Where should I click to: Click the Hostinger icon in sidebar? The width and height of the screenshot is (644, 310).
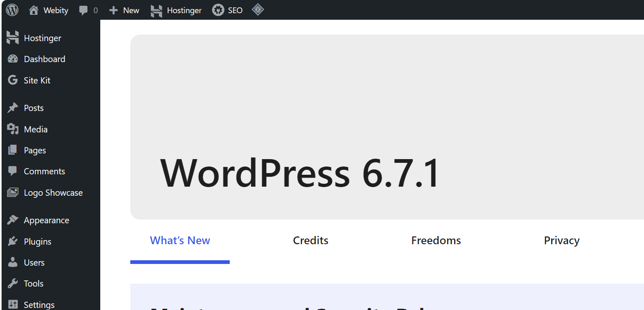[13, 38]
